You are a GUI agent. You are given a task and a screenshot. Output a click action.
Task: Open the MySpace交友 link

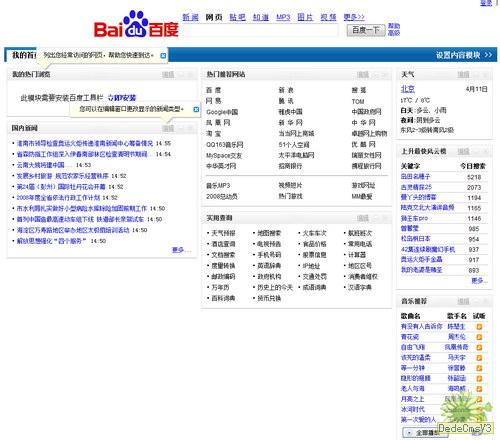pyautogui.click(x=224, y=155)
